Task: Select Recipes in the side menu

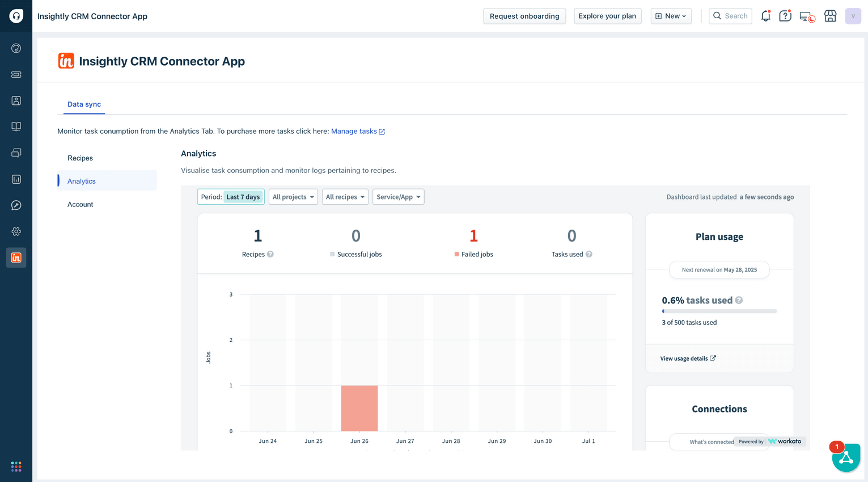Action: [80, 158]
